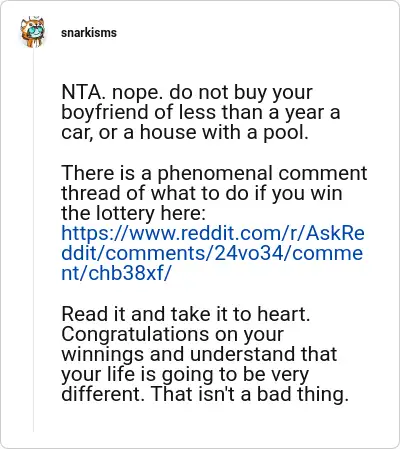This screenshot has height=449, width=400.
Task: Click 'winnings and understand that' line
Action: point(199,354)
